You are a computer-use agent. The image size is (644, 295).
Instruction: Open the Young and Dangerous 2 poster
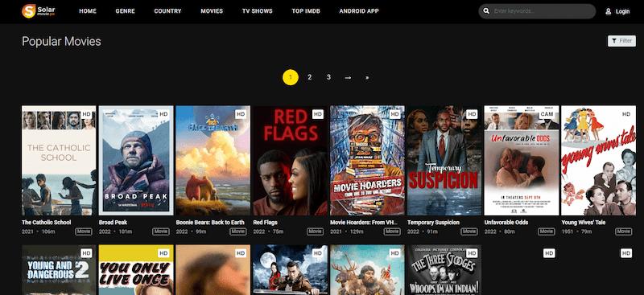[59, 270]
